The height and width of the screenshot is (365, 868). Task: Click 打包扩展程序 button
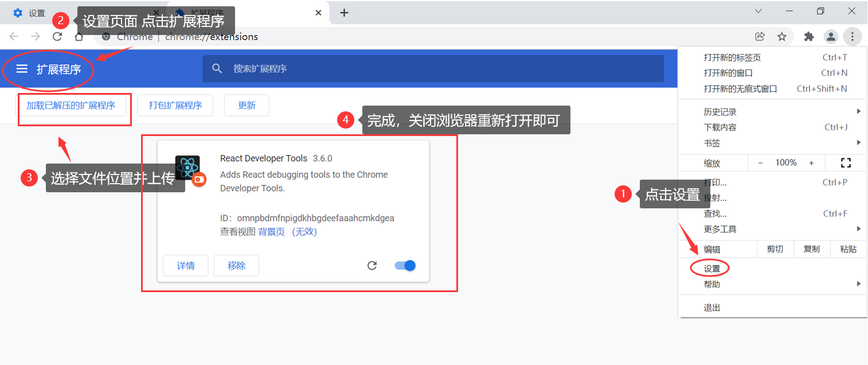175,106
